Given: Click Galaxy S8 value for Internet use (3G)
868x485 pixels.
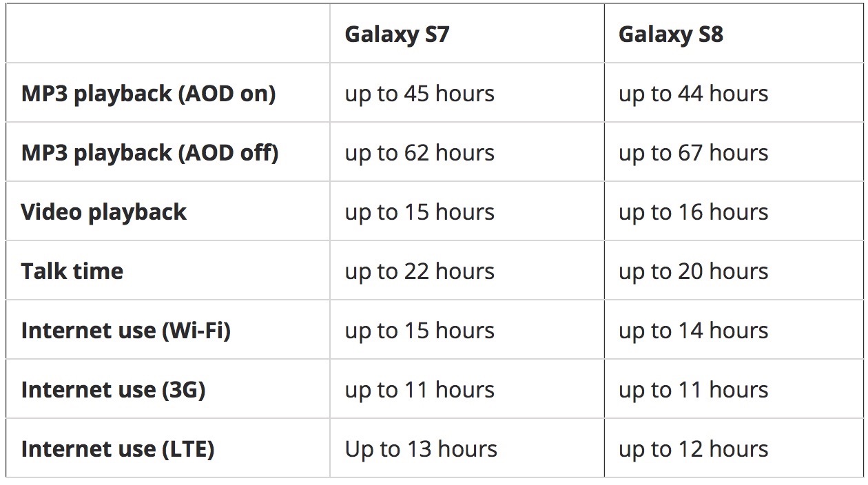Looking at the screenshot, I should [693, 390].
